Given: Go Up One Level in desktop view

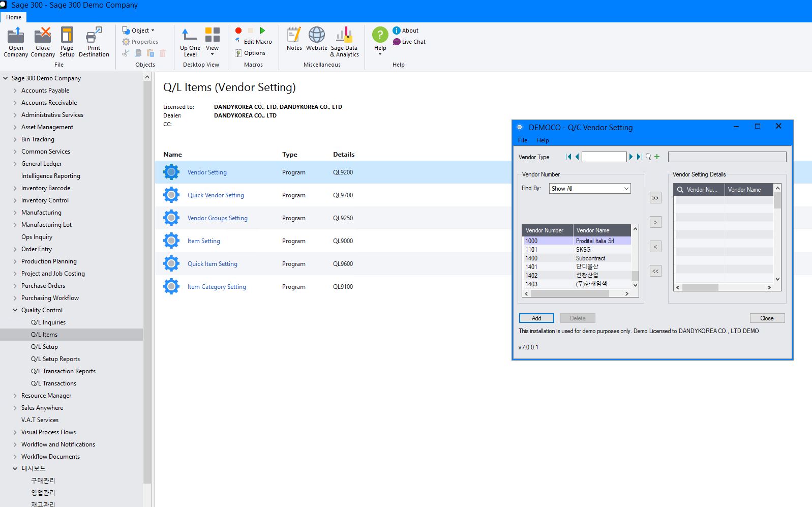Looking at the screenshot, I should 190,42.
